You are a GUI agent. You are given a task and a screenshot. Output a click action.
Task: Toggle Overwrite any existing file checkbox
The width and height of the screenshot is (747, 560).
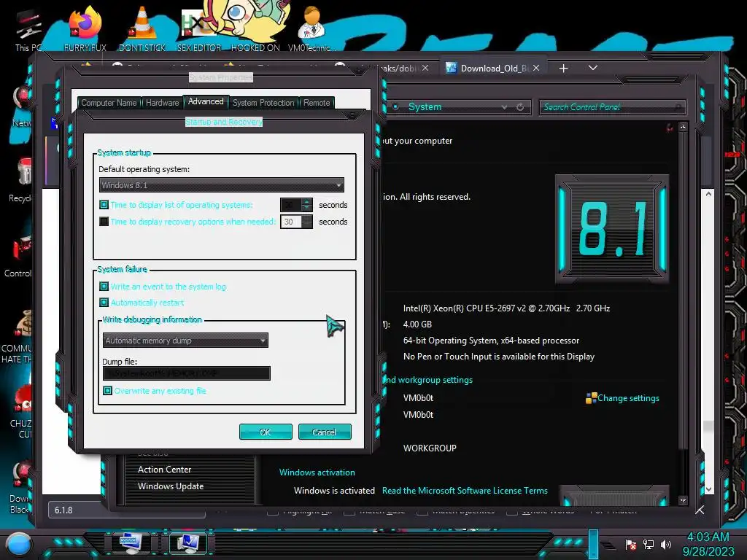(108, 391)
